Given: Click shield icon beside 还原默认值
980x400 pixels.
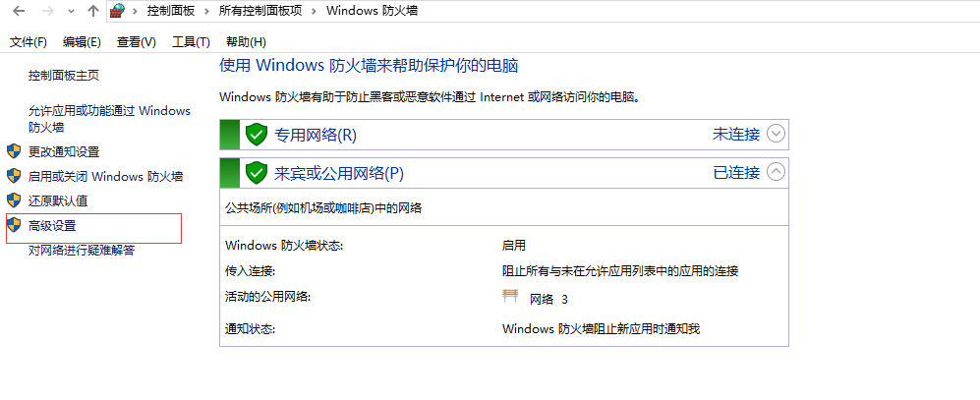Looking at the screenshot, I should (x=14, y=200).
